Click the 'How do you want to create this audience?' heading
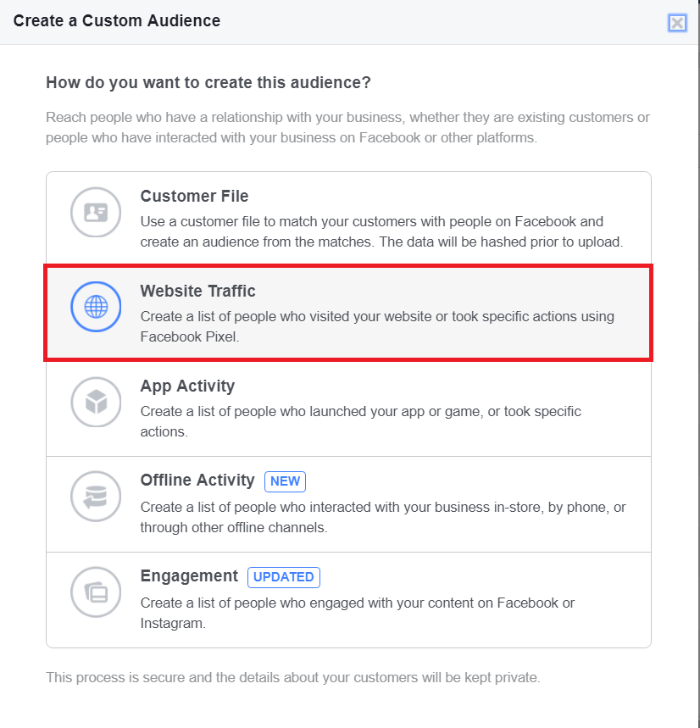700x728 pixels. (208, 83)
